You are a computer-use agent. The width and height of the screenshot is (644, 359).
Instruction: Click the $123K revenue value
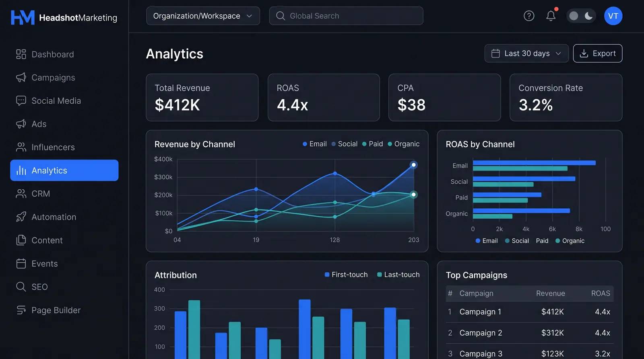[x=552, y=354]
